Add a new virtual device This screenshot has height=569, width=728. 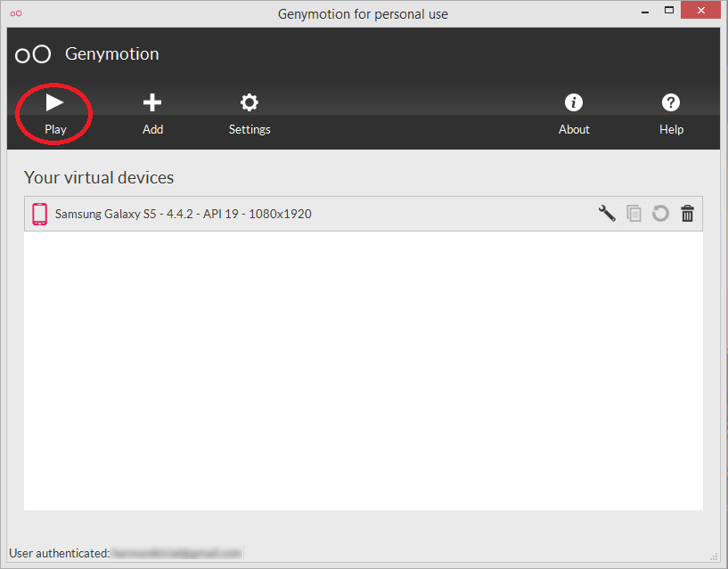pyautogui.click(x=152, y=114)
